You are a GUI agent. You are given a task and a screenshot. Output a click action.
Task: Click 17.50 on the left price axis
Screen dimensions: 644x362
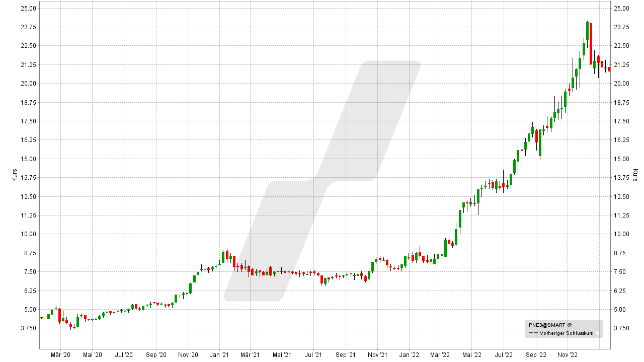(29, 121)
